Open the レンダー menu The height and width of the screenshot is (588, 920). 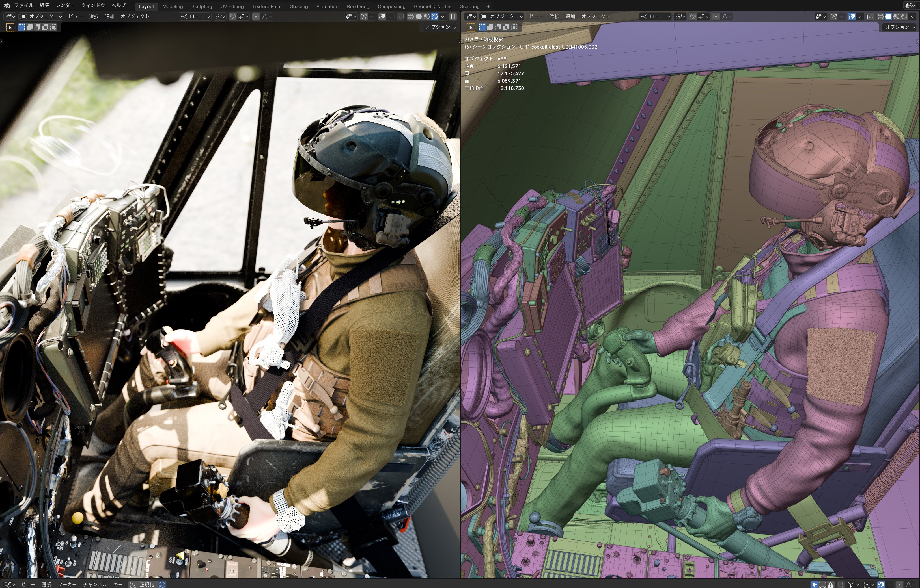[x=65, y=5]
